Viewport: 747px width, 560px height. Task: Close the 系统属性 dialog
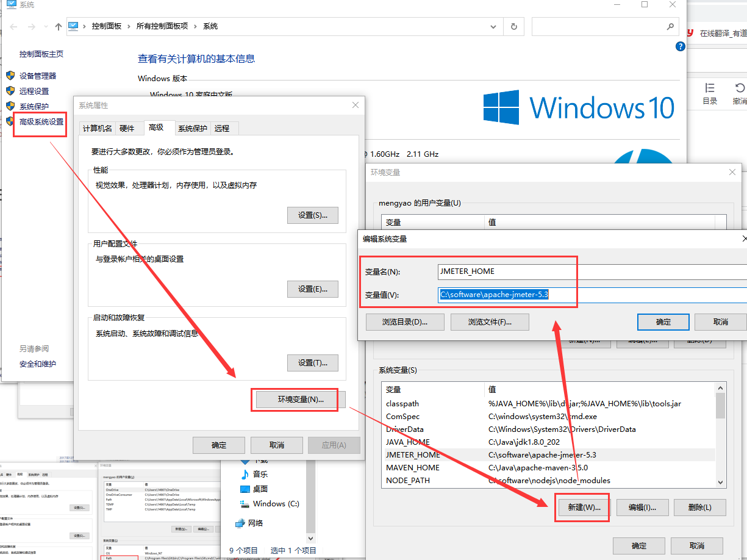[x=356, y=106]
